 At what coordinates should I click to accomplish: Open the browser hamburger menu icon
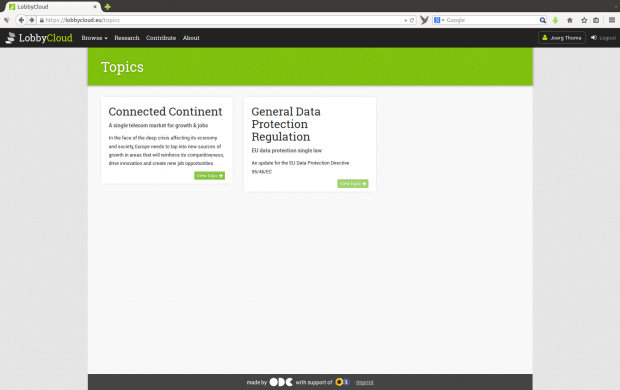pyautogui.click(x=612, y=20)
